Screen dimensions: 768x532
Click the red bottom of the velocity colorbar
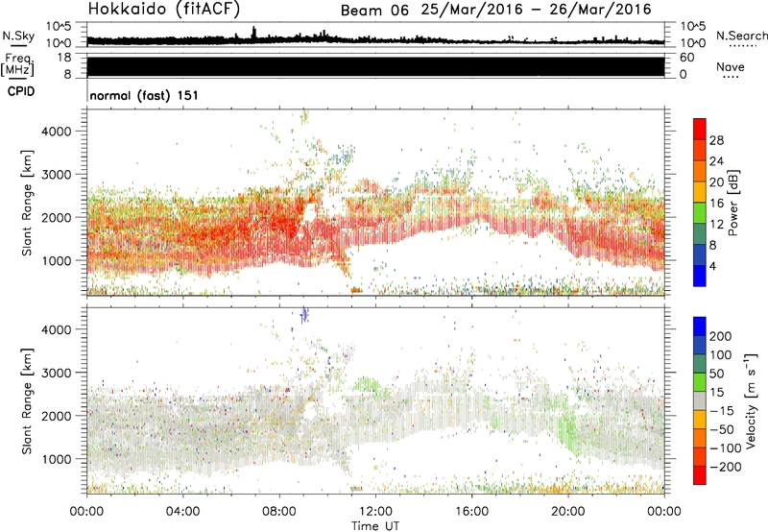click(x=700, y=475)
